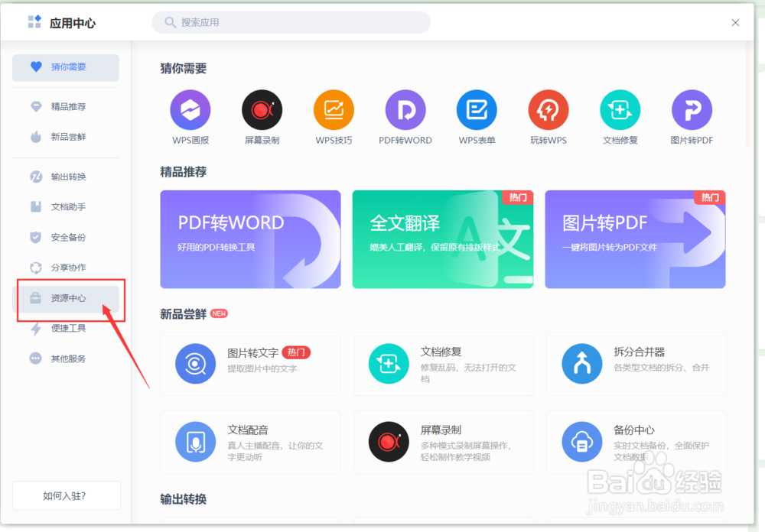
Task: Select 安全备份 category label
Action: click(68, 238)
